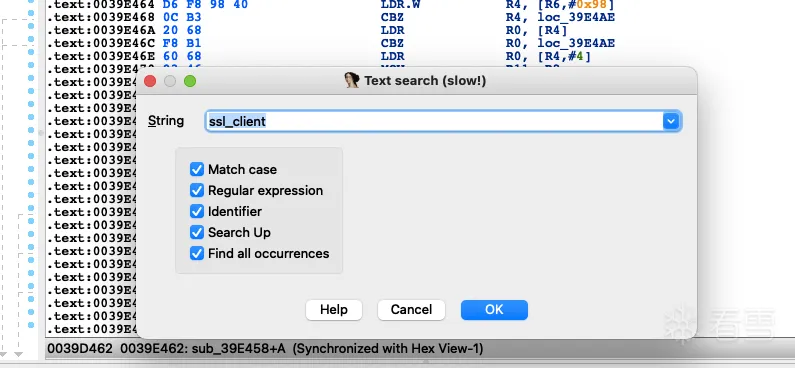Click the LDR.W instruction at 0039E464
The width and height of the screenshot is (795, 368).
(x=398, y=5)
